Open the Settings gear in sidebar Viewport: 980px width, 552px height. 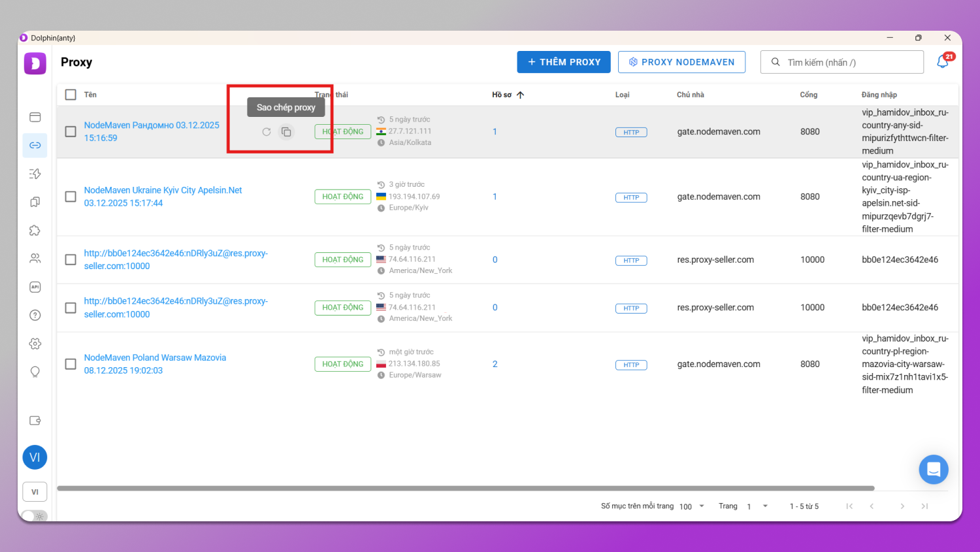(x=35, y=344)
